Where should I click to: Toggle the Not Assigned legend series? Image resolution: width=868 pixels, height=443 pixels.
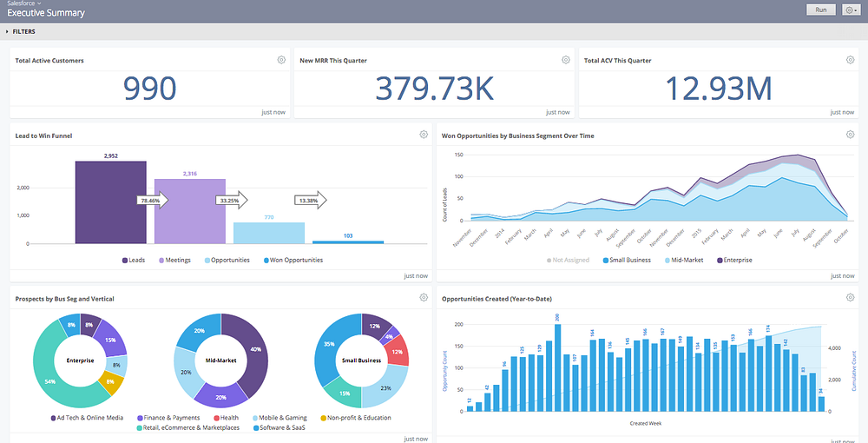(568, 260)
